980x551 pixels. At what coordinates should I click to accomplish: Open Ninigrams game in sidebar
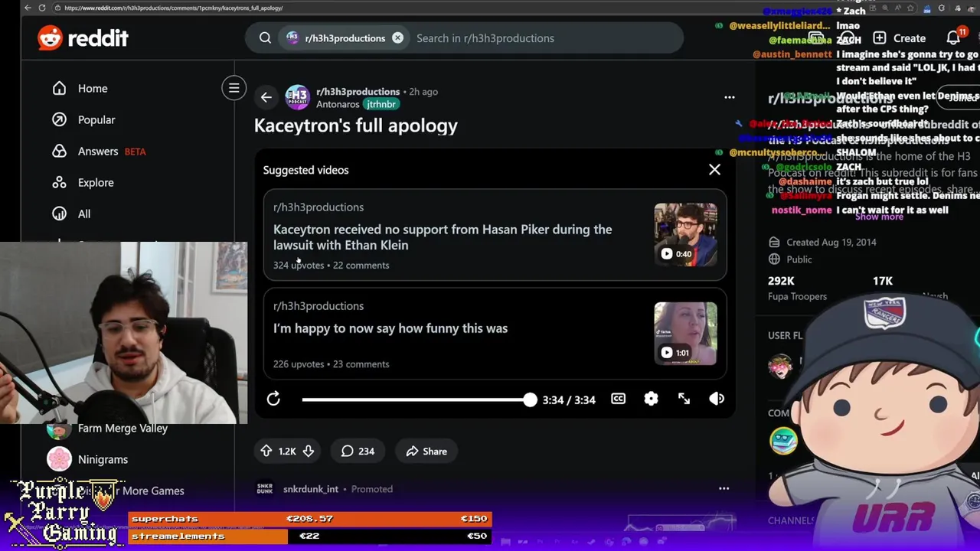click(x=103, y=460)
